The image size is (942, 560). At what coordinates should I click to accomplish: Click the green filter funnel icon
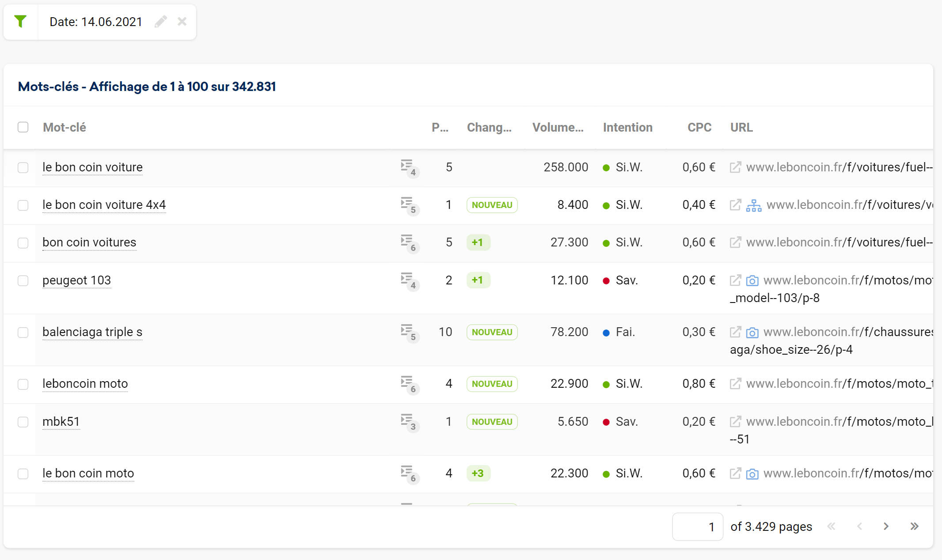(20, 21)
